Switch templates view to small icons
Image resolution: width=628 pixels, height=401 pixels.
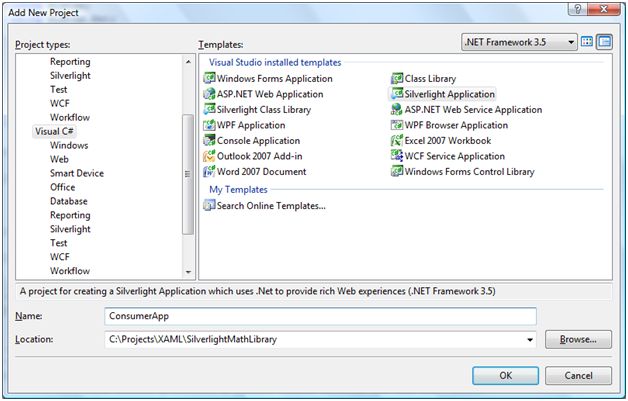coord(604,42)
